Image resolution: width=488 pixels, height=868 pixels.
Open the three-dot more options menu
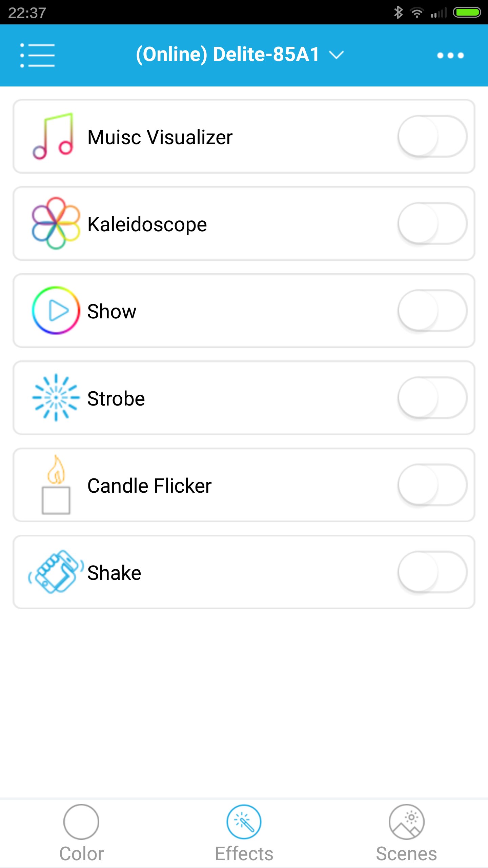tap(450, 55)
